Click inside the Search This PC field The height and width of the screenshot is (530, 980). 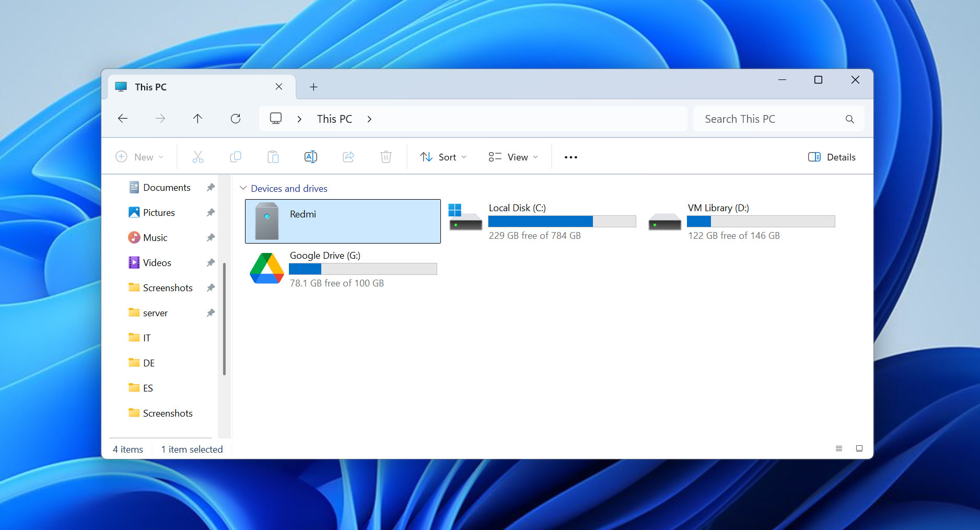768,119
